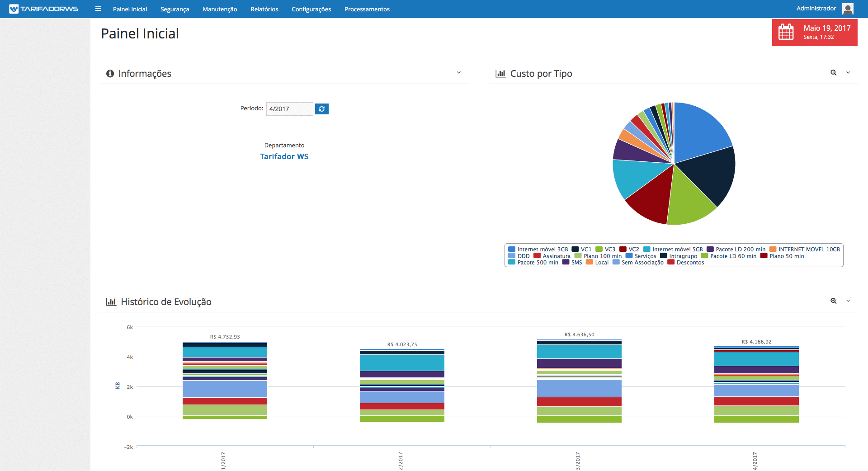Collapse the Custo por Tipo panel
Viewport: 868px width, 471px height.
pyautogui.click(x=848, y=73)
